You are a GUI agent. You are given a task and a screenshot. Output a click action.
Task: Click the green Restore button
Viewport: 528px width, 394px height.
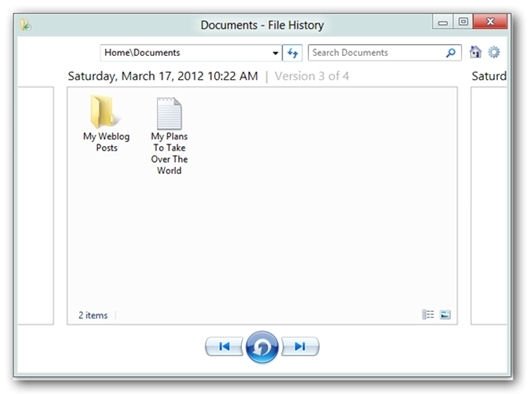tap(262, 347)
